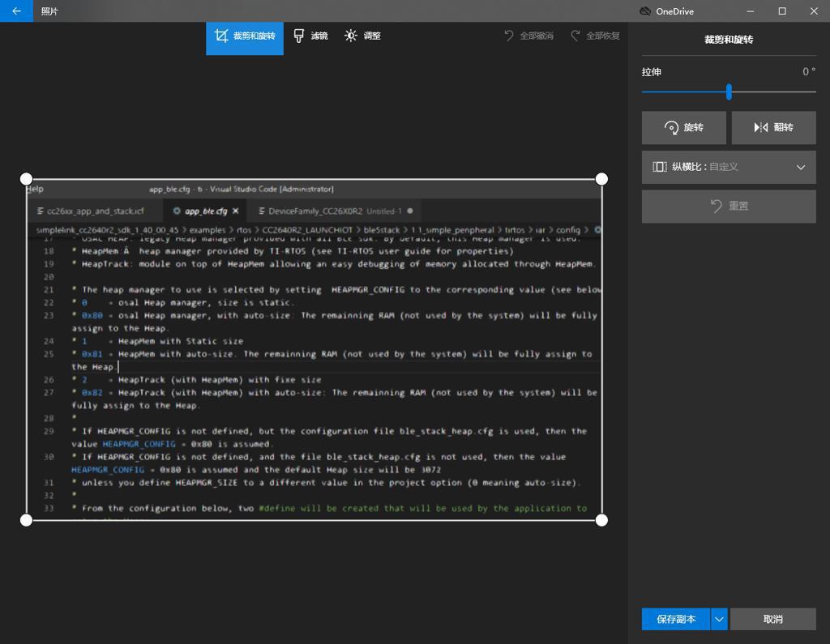Image resolution: width=830 pixels, height=644 pixels.
Task: Click the 裁剪和旋转 panel heading
Action: pos(729,40)
